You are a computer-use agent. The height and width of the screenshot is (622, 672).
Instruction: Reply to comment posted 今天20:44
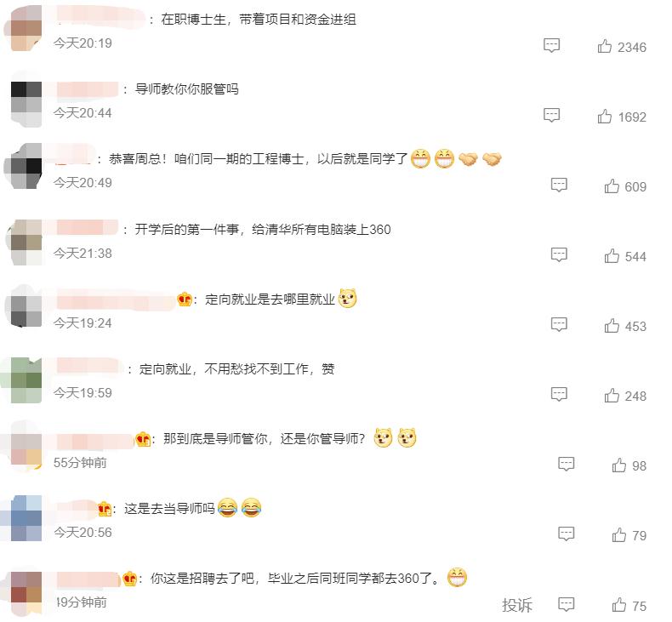pos(551,115)
